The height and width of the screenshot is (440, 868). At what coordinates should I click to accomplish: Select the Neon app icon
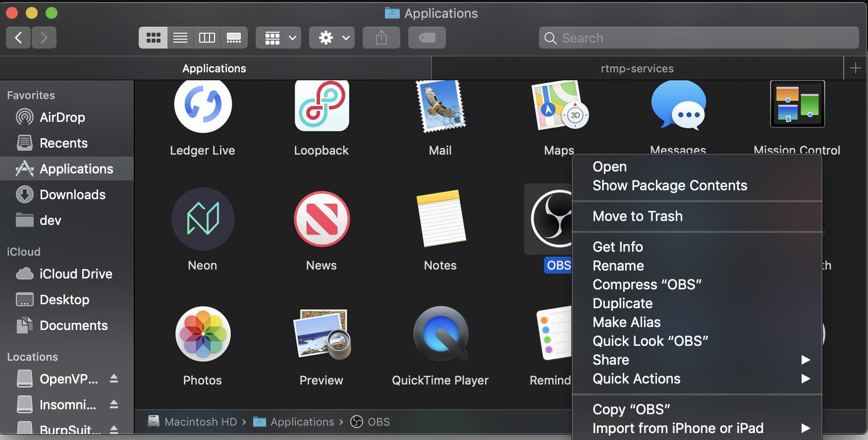tap(203, 219)
